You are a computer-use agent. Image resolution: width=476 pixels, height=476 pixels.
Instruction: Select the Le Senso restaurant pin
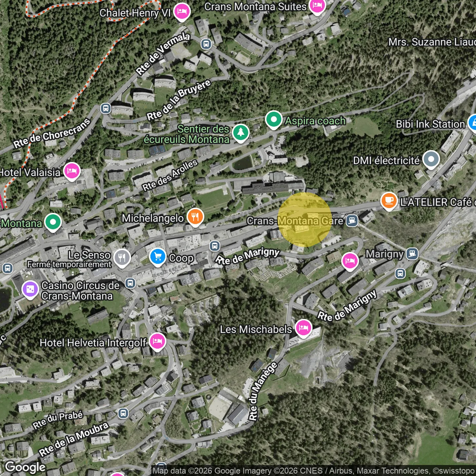122,258
